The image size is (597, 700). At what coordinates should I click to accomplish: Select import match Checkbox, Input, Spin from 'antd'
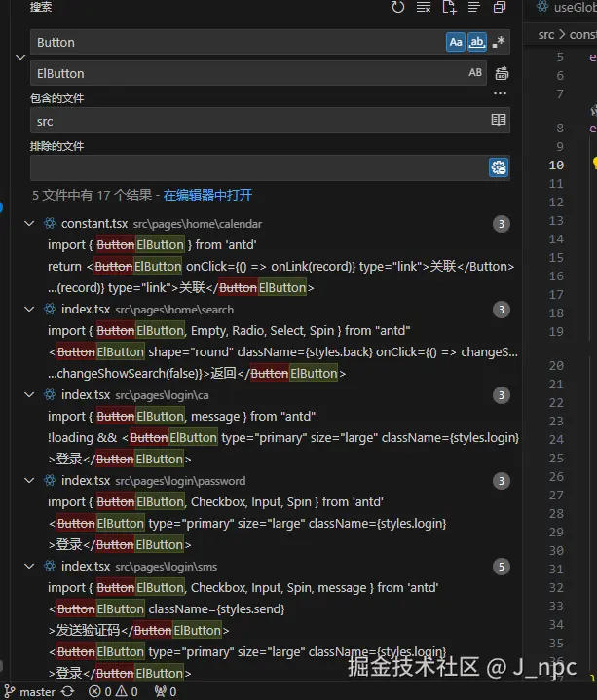tap(215, 502)
